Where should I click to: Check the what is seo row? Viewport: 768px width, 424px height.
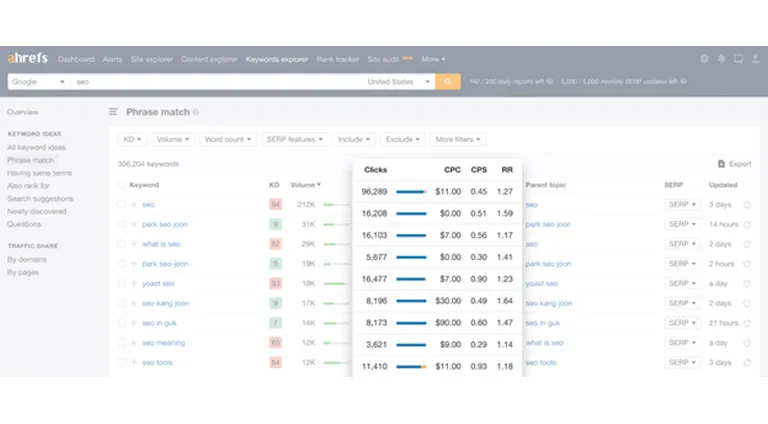(121, 244)
